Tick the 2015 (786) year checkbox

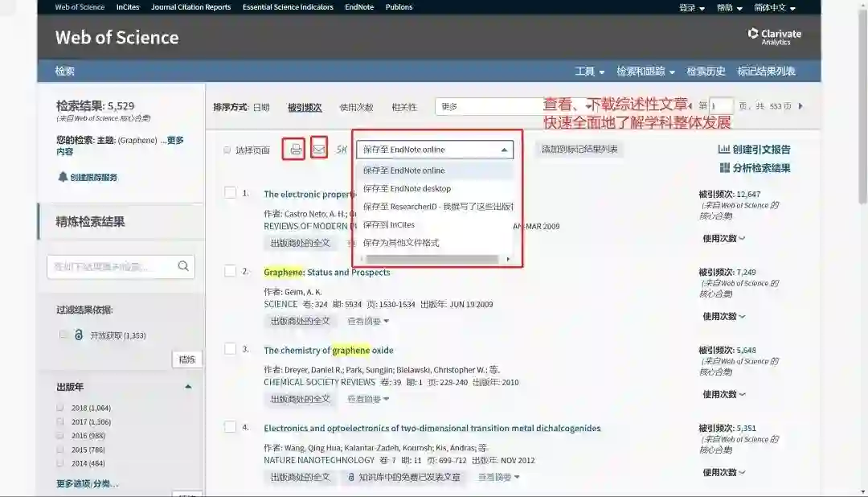59,449
